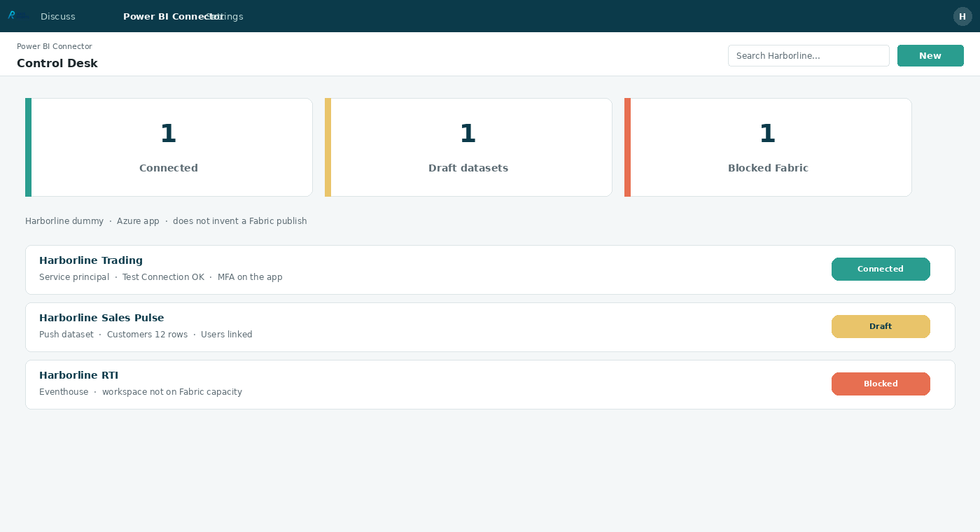Click the "Push dataset" text
The height and width of the screenshot is (532, 980).
(x=66, y=335)
